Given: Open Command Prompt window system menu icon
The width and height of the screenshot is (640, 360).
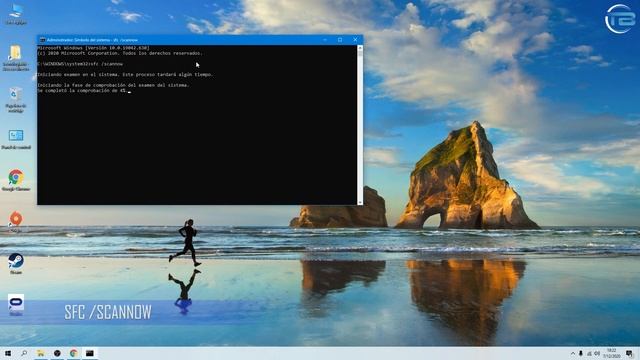Looking at the screenshot, I should (42, 40).
